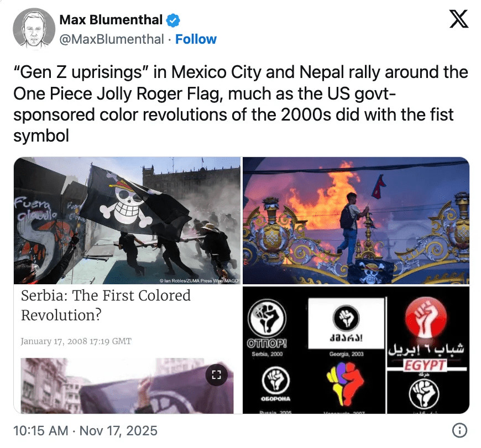Open the Max Blumenthal display name
Viewport: 481px width, 448px height.
[x=111, y=20]
